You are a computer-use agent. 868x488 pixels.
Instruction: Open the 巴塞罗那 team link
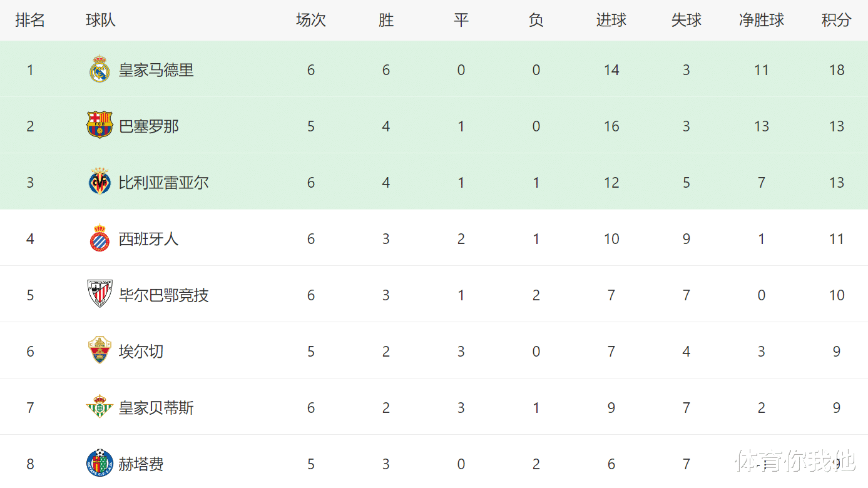pos(149,126)
